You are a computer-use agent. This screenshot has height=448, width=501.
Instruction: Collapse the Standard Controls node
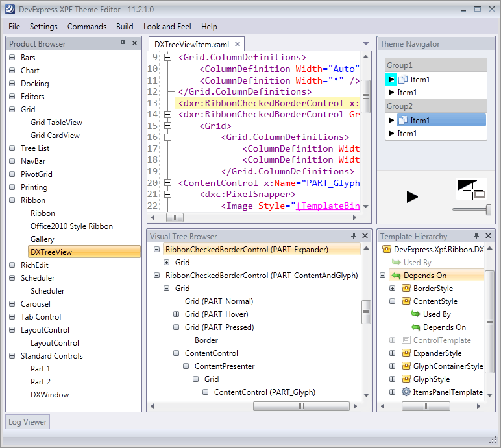12,356
